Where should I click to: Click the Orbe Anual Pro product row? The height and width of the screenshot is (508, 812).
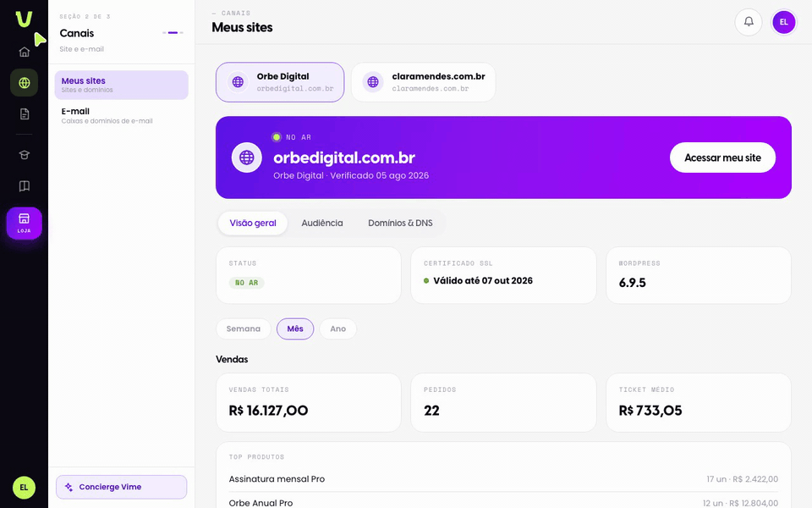[x=503, y=502]
